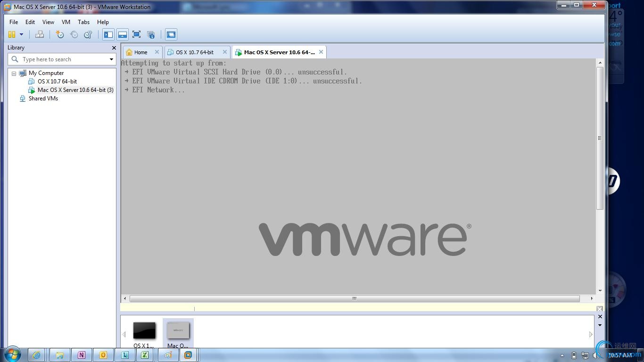Image resolution: width=644 pixels, height=362 pixels.
Task: Click the library search input field
Action: click(x=61, y=59)
